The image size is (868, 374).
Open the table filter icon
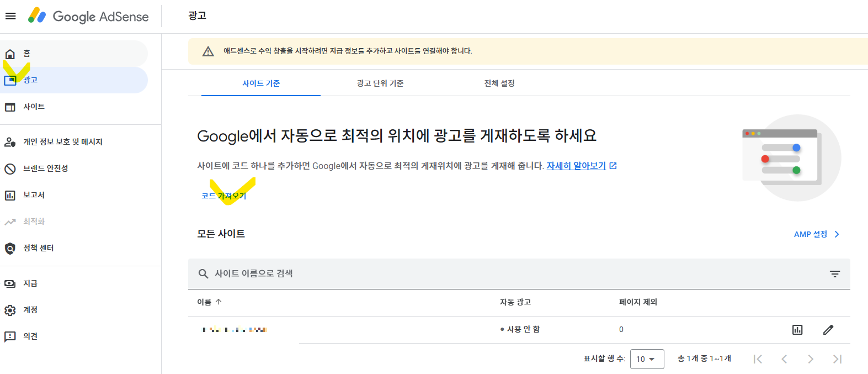835,273
